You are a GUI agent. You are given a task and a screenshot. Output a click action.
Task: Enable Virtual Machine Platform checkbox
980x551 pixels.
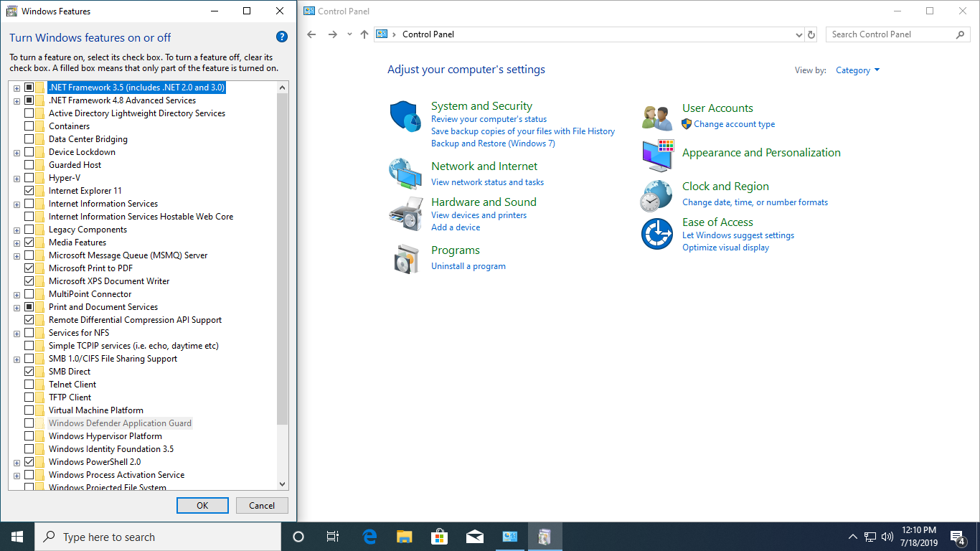[29, 410]
